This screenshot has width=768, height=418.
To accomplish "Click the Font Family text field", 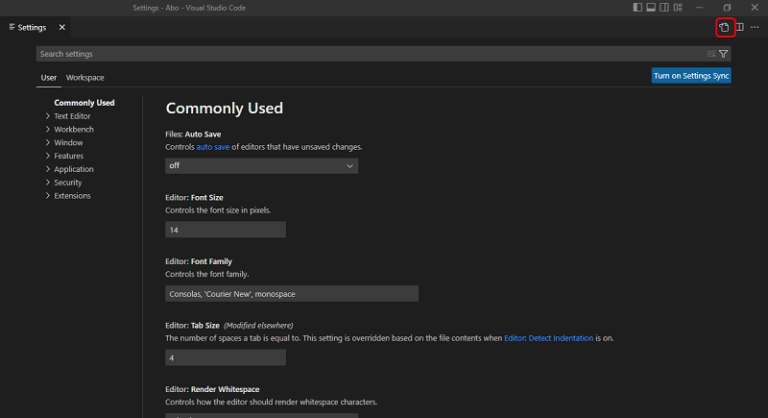I will coord(291,294).
